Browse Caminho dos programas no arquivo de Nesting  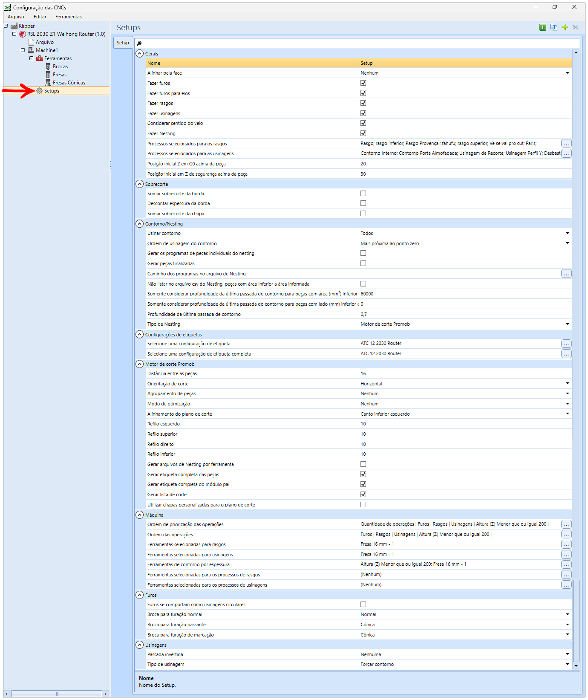pyautogui.click(x=566, y=274)
